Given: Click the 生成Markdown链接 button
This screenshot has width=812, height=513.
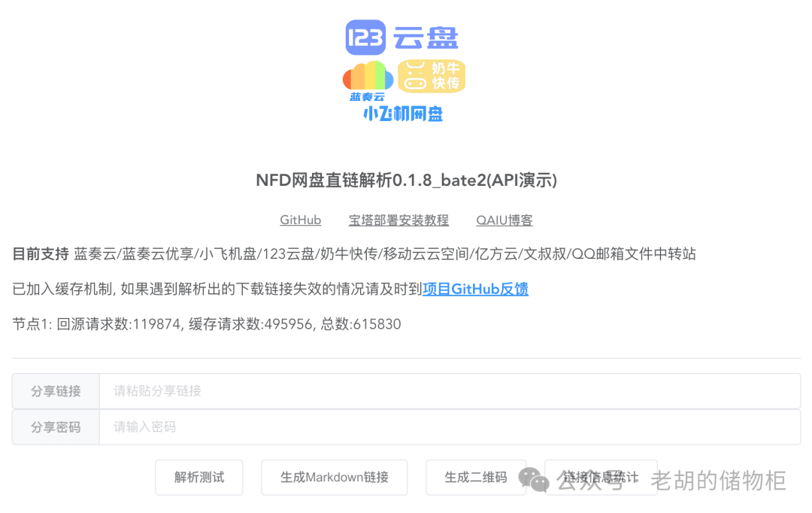Looking at the screenshot, I should 335,477.
